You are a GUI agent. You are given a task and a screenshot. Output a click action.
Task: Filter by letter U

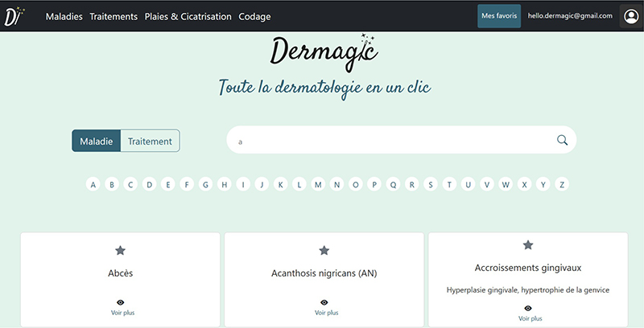pos(469,185)
